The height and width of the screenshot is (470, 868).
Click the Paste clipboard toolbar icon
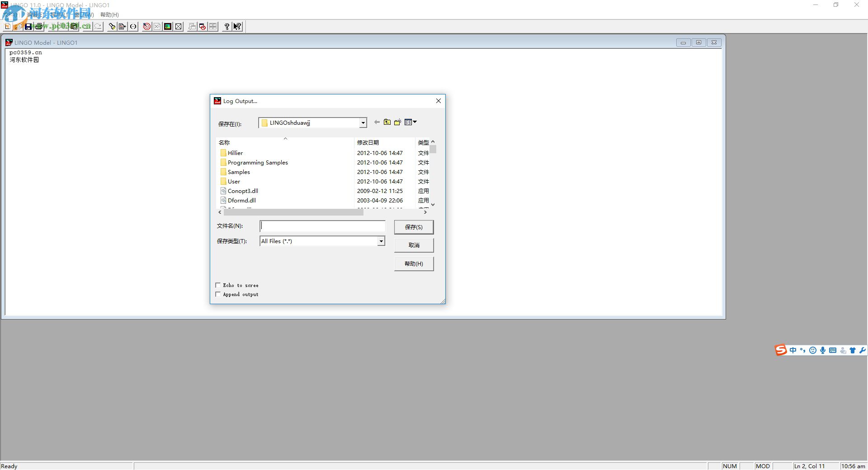coord(75,27)
